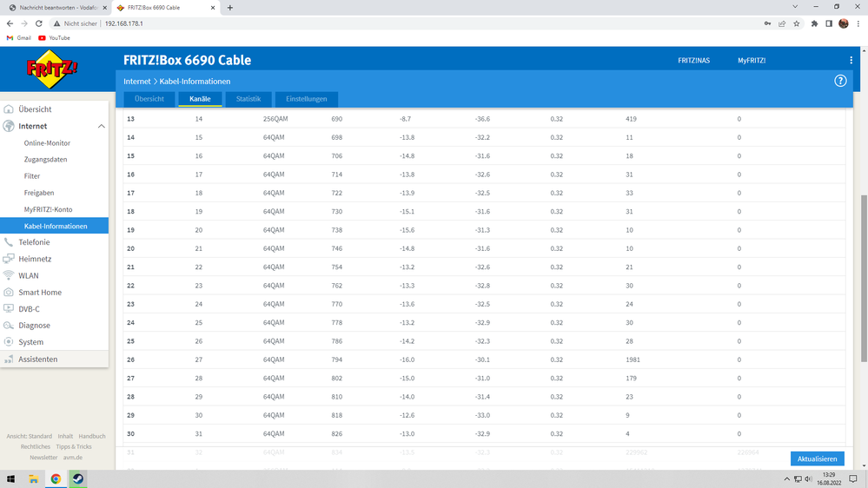
Task: Click the Gmail bookmark
Action: (x=19, y=38)
